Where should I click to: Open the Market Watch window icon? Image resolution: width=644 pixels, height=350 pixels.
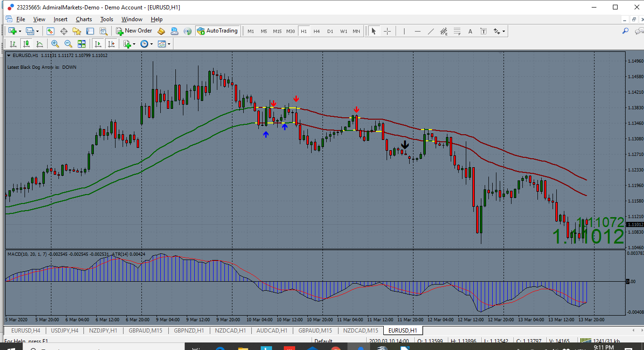50,31
